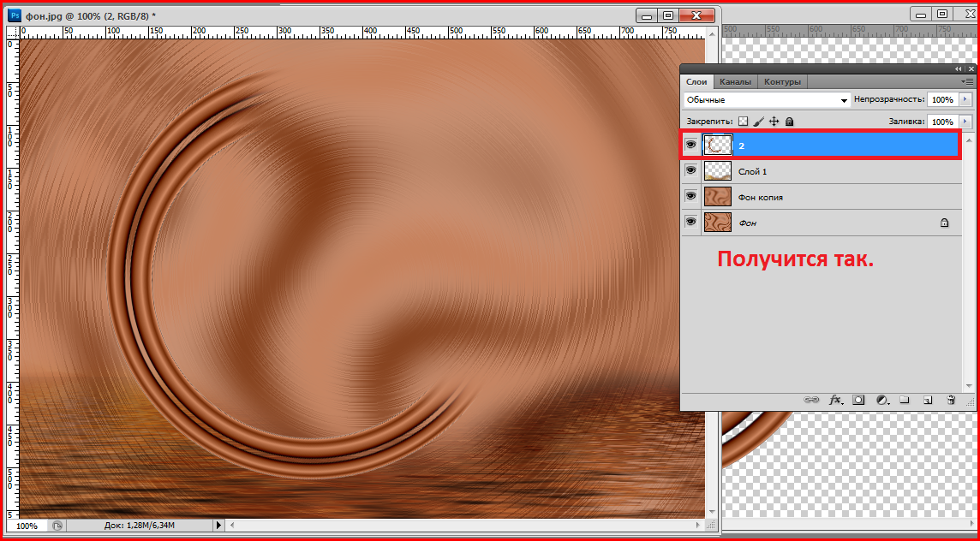The width and height of the screenshot is (980, 541).
Task: Select the Фон копия thumbnail
Action: [718, 196]
